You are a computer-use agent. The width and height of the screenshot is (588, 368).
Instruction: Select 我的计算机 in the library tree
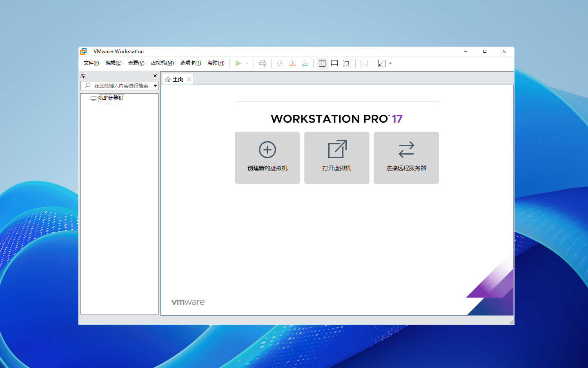111,98
